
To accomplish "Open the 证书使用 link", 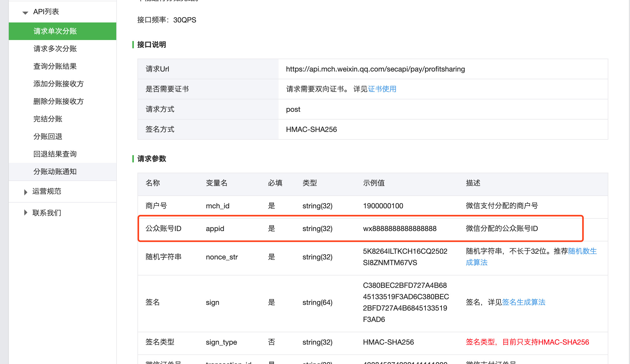I will [382, 89].
